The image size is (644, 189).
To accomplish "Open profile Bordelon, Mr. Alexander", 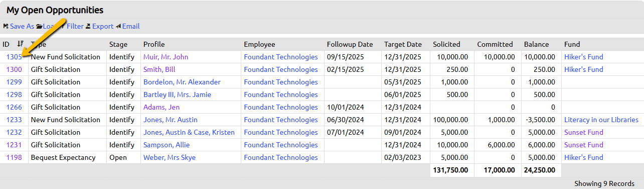I will click(182, 82).
